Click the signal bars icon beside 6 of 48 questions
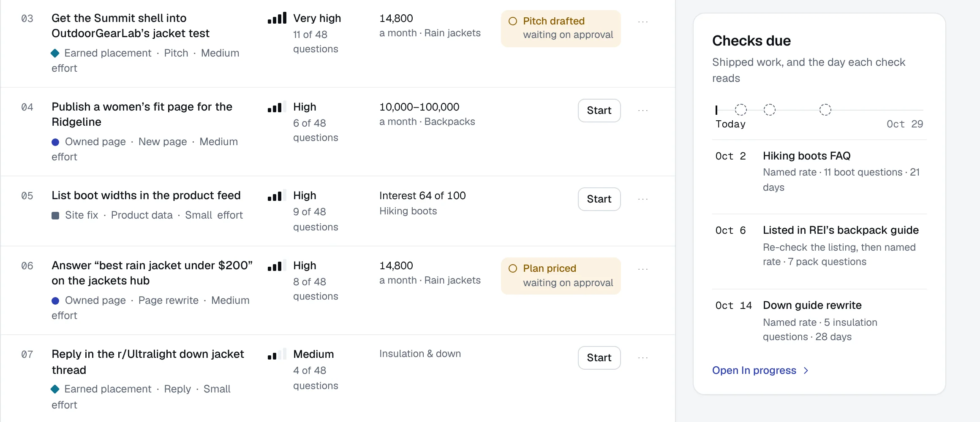 coord(277,107)
